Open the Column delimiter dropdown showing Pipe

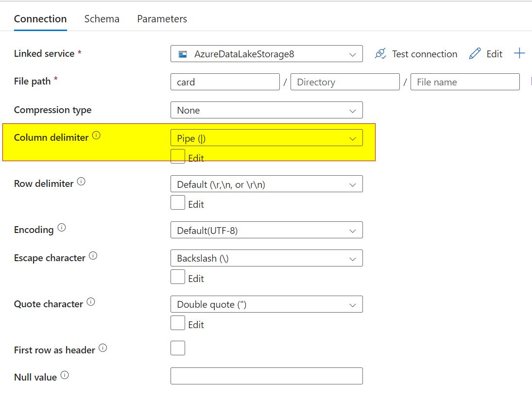(266, 138)
